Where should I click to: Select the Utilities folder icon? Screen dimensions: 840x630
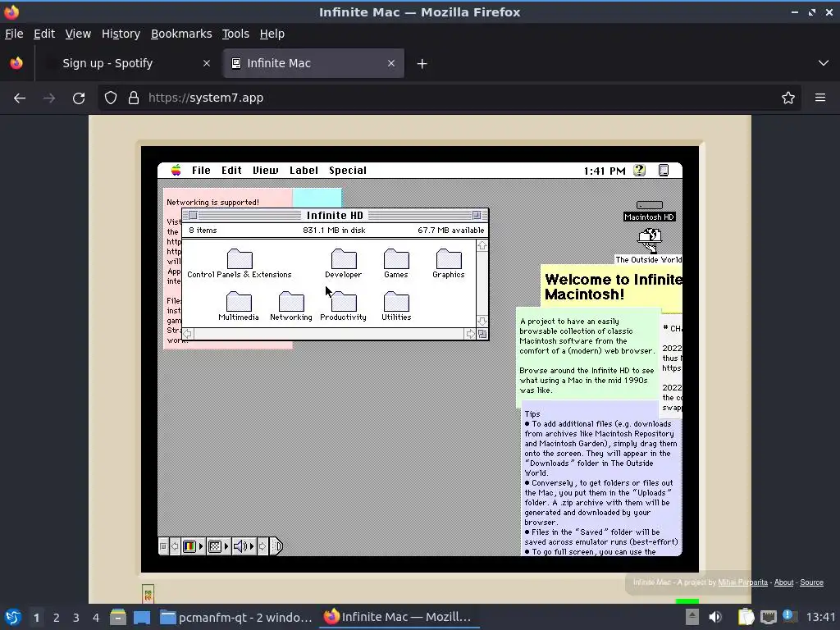(396, 302)
